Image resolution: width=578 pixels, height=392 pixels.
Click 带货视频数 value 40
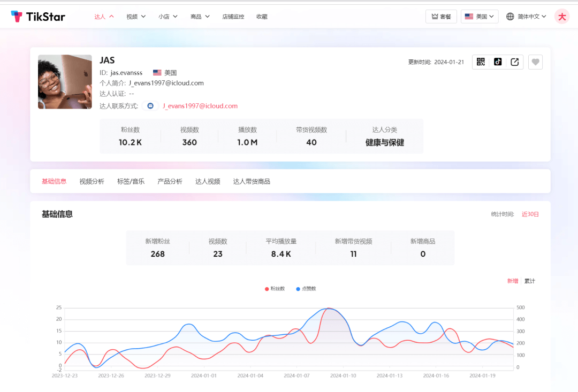(311, 142)
